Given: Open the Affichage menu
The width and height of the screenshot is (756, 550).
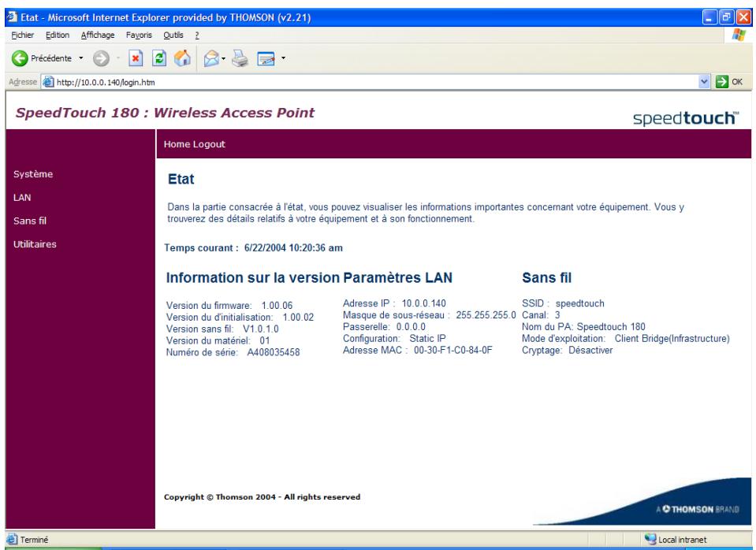Looking at the screenshot, I should (x=98, y=35).
